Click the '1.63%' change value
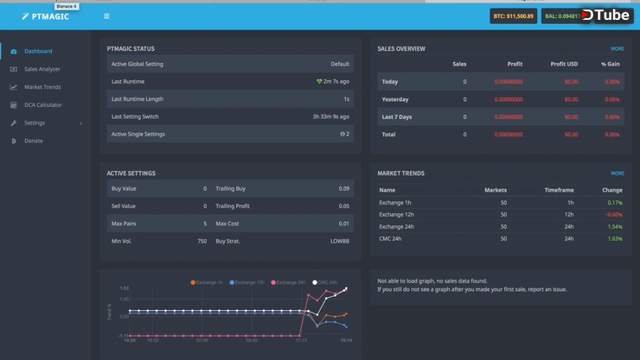 click(x=615, y=239)
